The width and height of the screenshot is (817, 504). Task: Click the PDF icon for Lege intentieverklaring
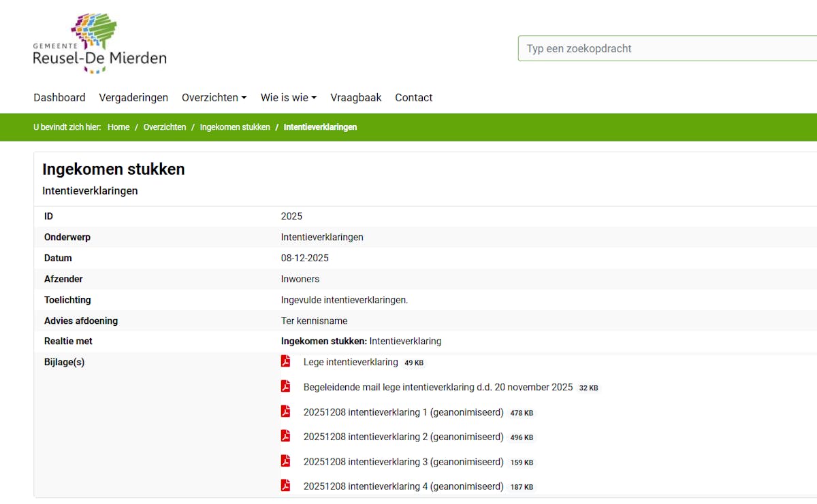coord(286,361)
